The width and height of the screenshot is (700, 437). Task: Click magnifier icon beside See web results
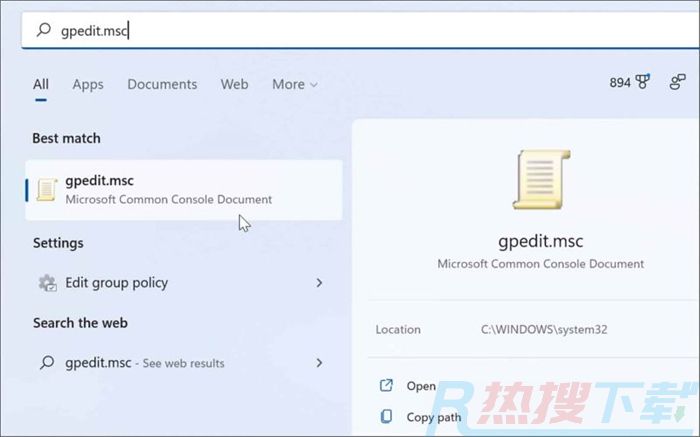pos(47,362)
